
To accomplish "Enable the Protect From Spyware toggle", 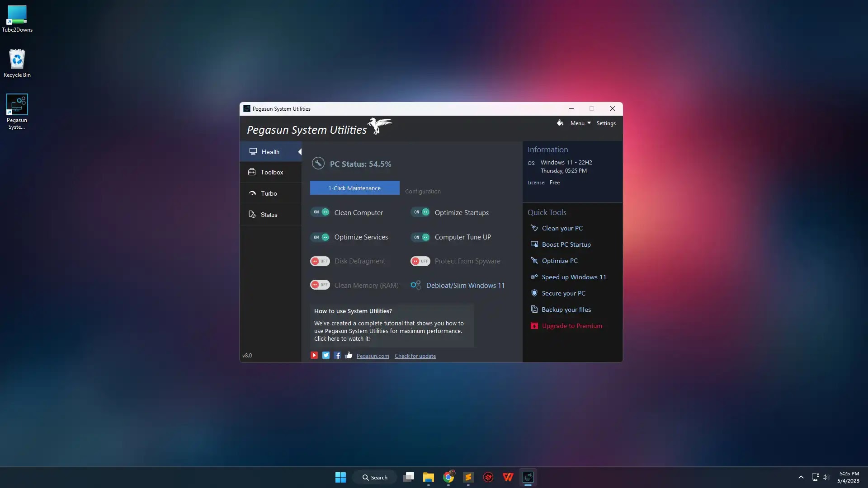I will tap(420, 261).
